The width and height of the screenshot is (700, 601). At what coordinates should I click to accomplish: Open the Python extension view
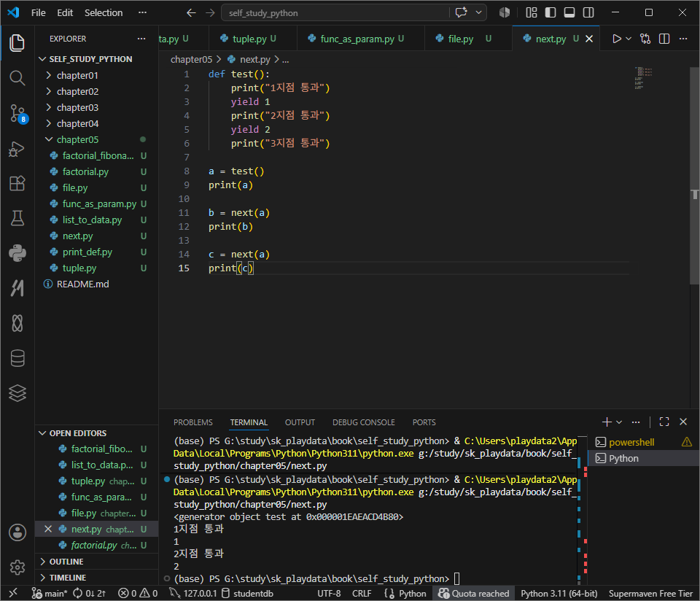point(17,253)
